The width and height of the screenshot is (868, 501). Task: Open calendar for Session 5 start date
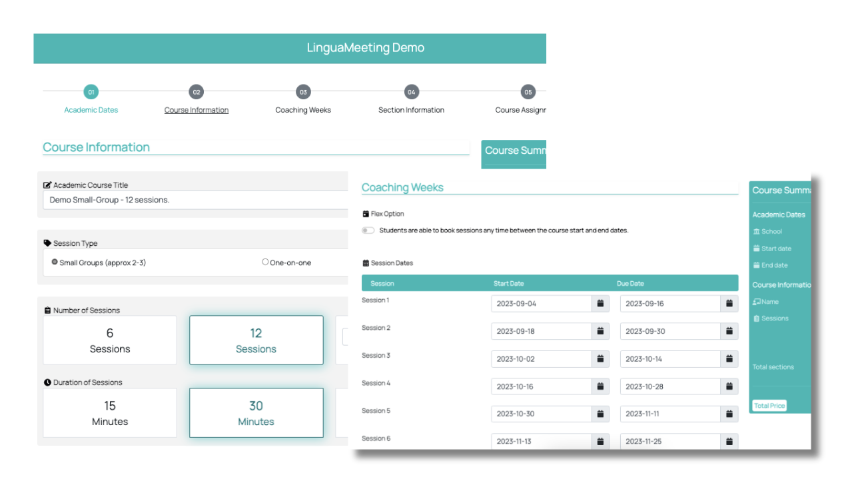[600, 414]
